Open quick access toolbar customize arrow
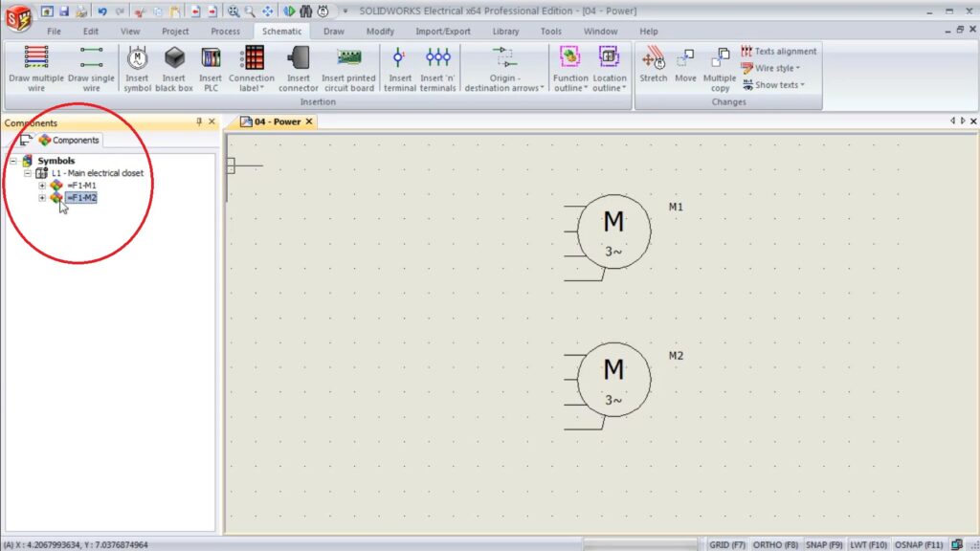980x551 pixels. [x=345, y=11]
